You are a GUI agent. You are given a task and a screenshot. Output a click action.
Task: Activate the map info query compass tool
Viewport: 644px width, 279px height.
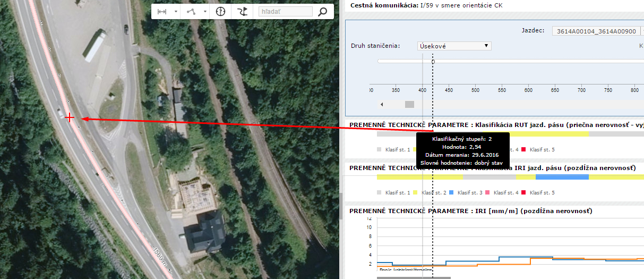[220, 11]
